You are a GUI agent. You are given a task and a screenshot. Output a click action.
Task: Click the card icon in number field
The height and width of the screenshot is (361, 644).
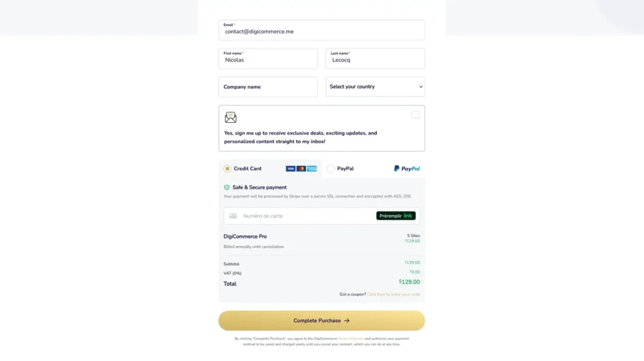(233, 216)
